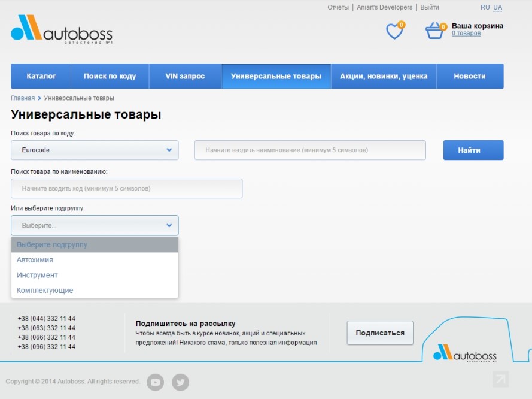
Task: Open the shopping cart basket icon
Action: click(x=434, y=31)
